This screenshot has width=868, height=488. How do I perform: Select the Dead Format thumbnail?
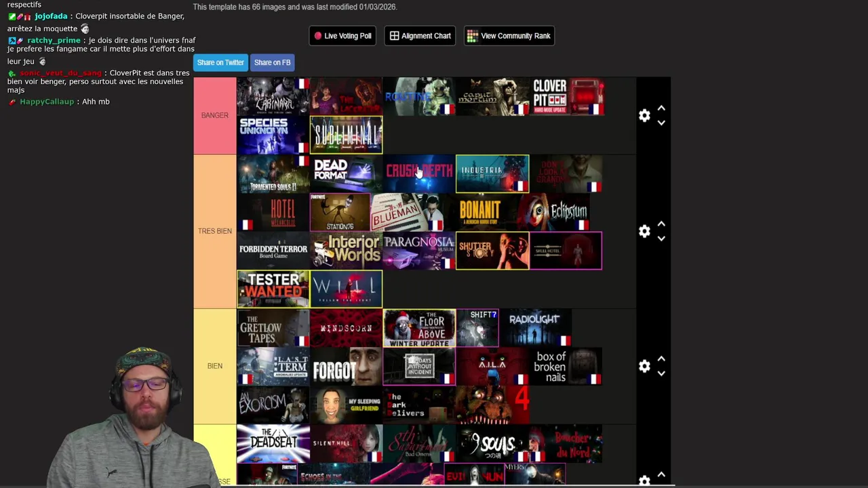(x=346, y=174)
